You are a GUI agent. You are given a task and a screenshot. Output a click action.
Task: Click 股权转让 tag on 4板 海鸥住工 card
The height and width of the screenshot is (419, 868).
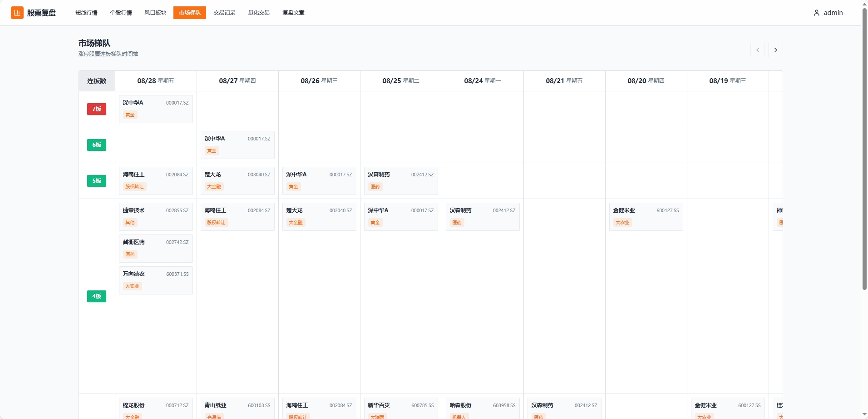pos(216,223)
